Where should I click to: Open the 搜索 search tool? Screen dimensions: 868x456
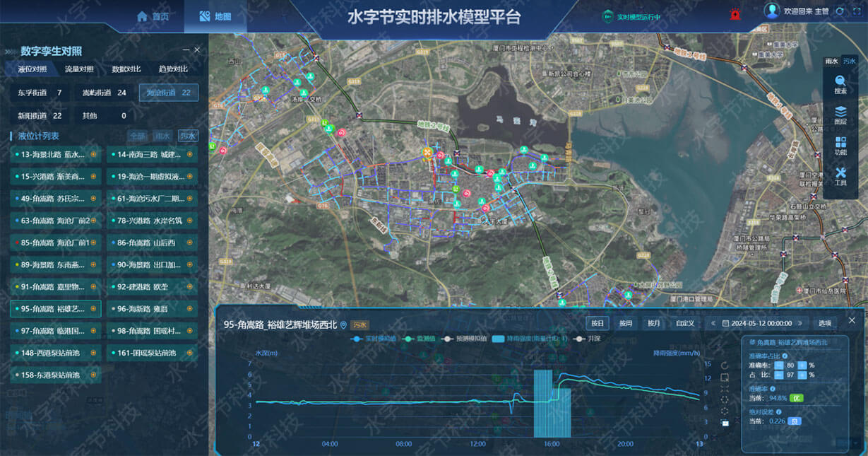click(840, 84)
